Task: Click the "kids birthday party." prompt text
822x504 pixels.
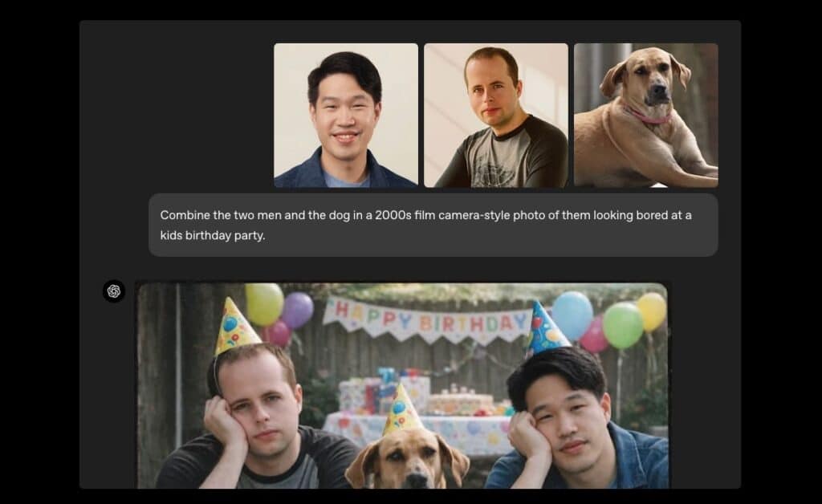Action: (x=213, y=236)
